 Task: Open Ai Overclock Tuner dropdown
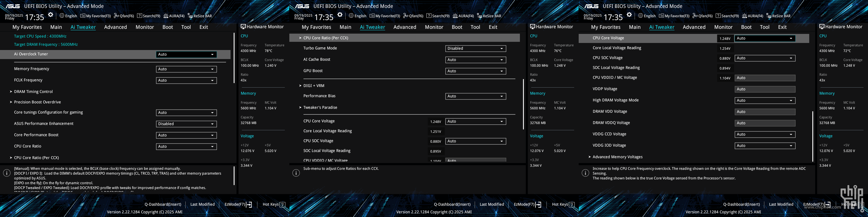coord(186,54)
